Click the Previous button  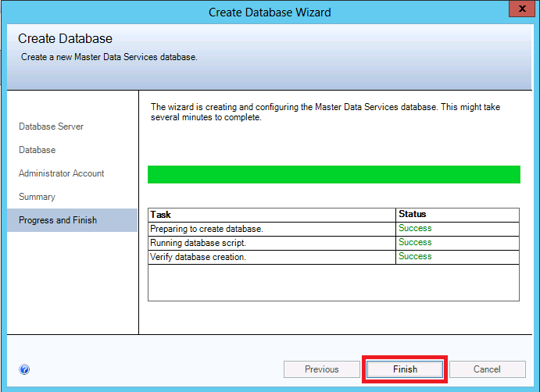[321, 369]
